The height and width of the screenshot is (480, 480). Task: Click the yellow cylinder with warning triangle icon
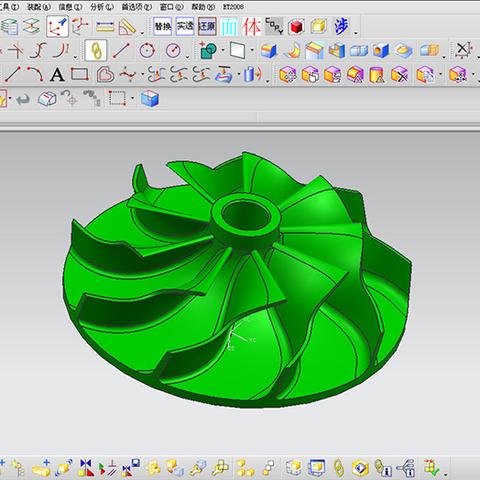click(x=377, y=74)
